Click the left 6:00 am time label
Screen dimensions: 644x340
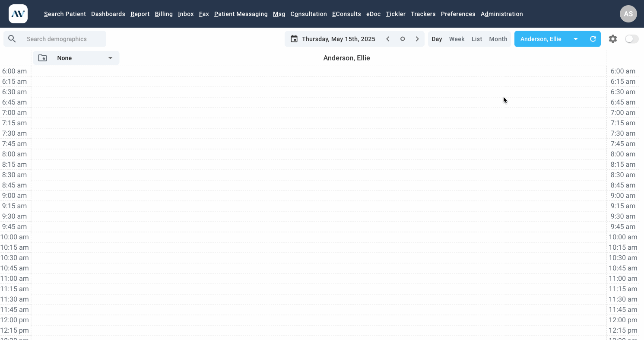14,71
